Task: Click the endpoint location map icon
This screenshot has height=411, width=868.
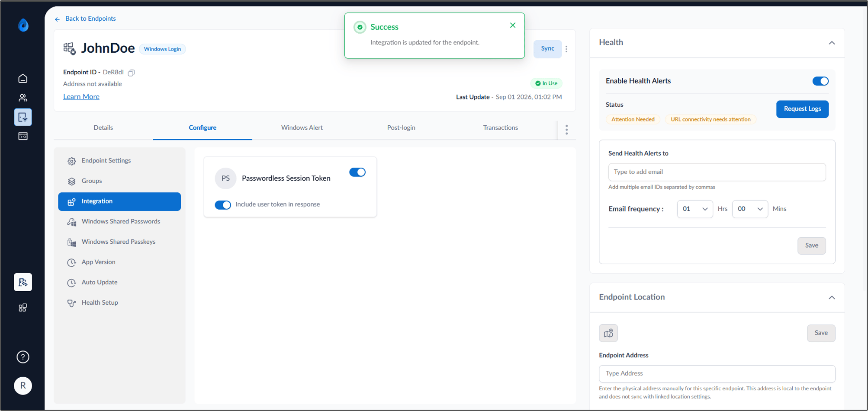Action: point(608,333)
